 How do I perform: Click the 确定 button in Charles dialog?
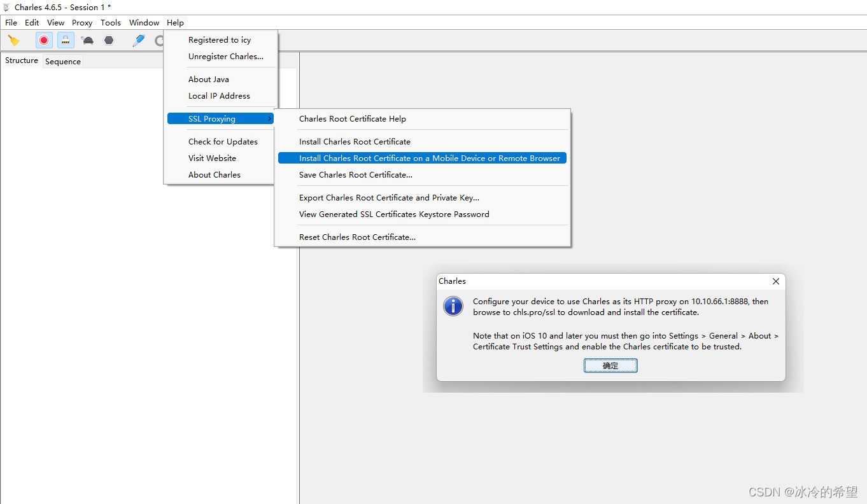click(x=610, y=365)
